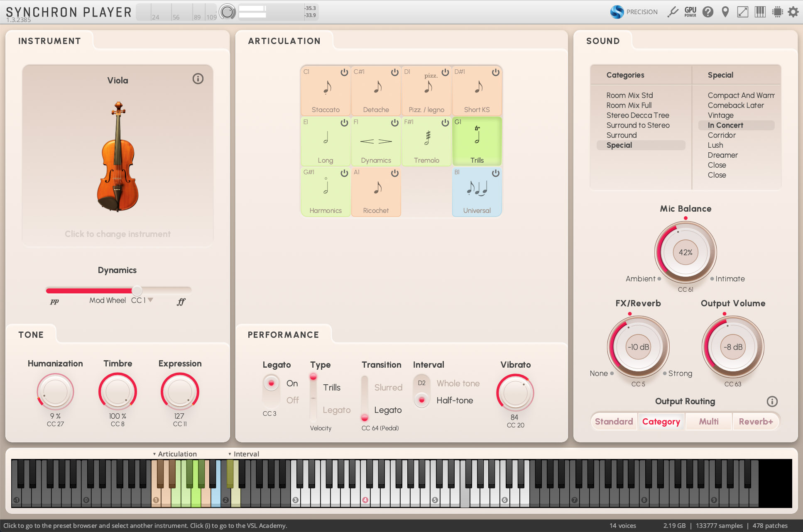Click the Mic Balance knob

point(685,252)
